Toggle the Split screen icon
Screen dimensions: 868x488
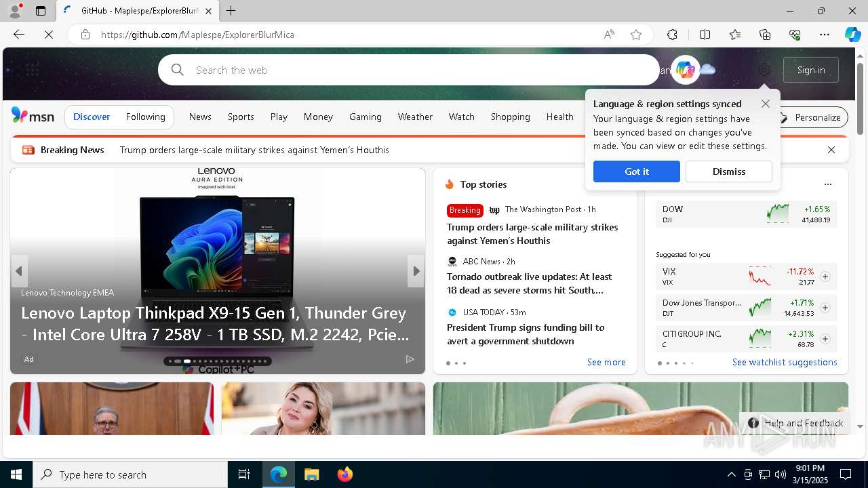point(705,35)
